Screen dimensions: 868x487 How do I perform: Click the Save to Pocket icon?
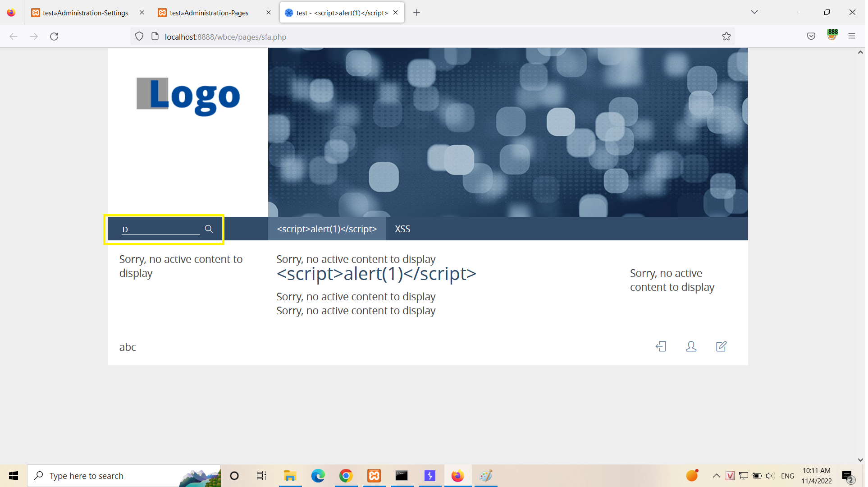[811, 37]
